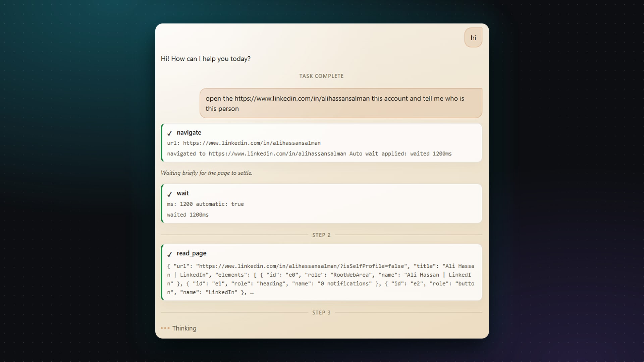
Task: Click the read_page JSON output text
Action: 321,279
